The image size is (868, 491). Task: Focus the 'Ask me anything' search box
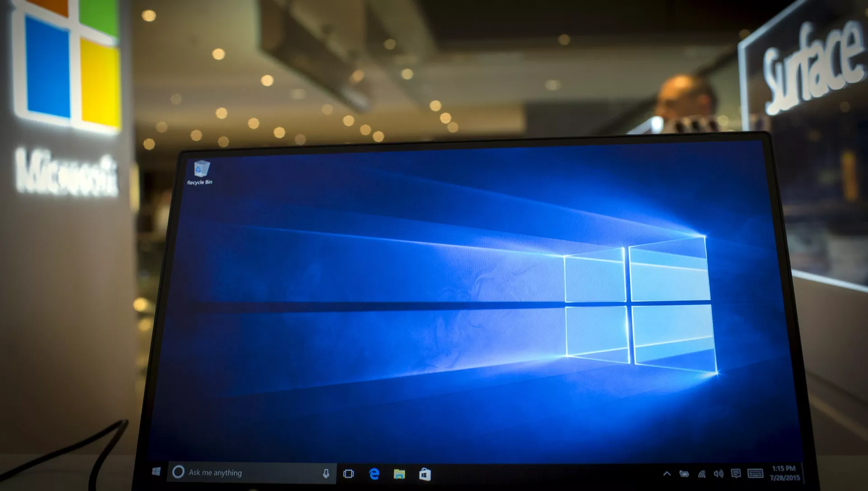pyautogui.click(x=252, y=472)
